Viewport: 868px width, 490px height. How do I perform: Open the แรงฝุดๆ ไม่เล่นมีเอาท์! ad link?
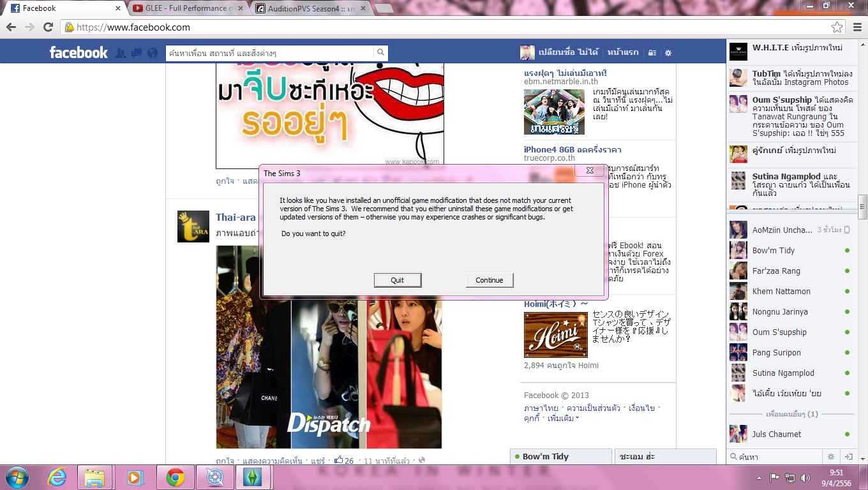[565, 73]
